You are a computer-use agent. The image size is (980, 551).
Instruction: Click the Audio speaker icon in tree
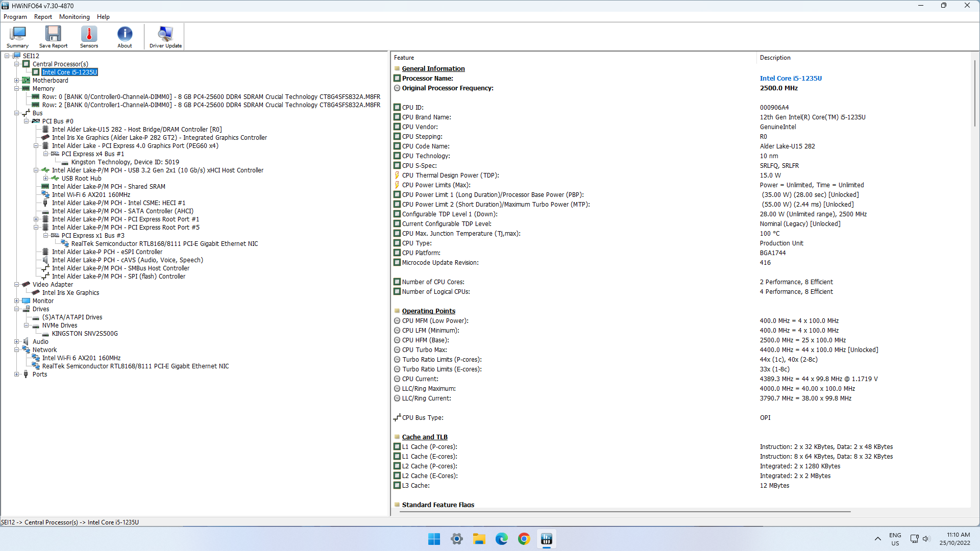coord(26,342)
